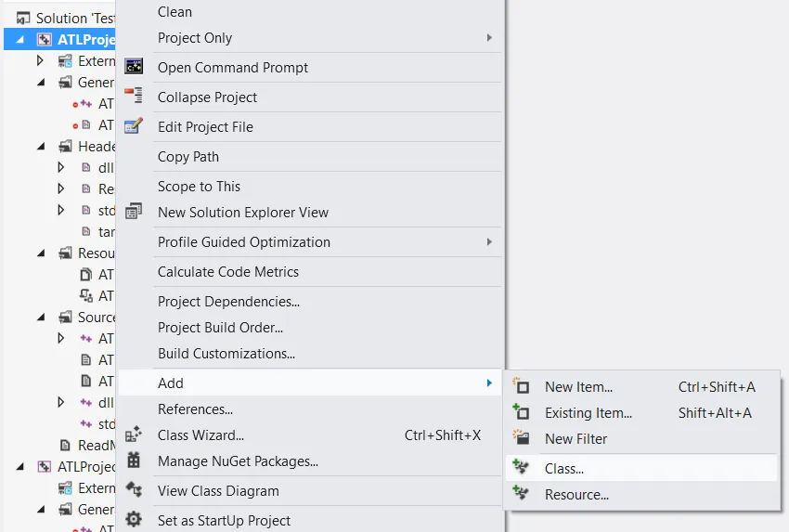Collapse the selected ATLProject tree node
Screen dimensions: 789x532
[21, 40]
